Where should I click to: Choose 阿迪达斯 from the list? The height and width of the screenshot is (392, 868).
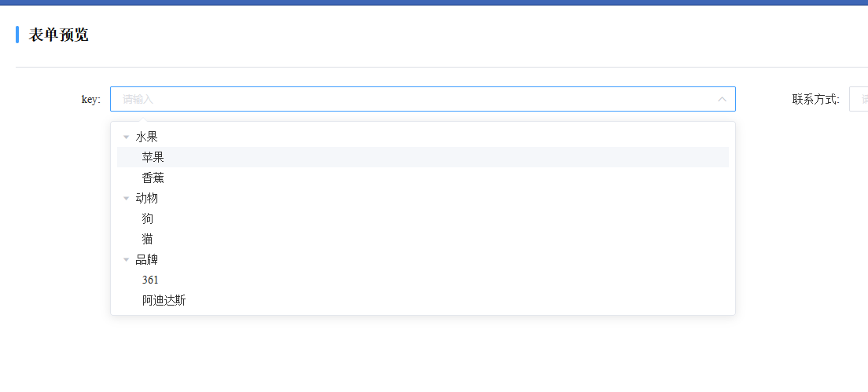[423, 301]
